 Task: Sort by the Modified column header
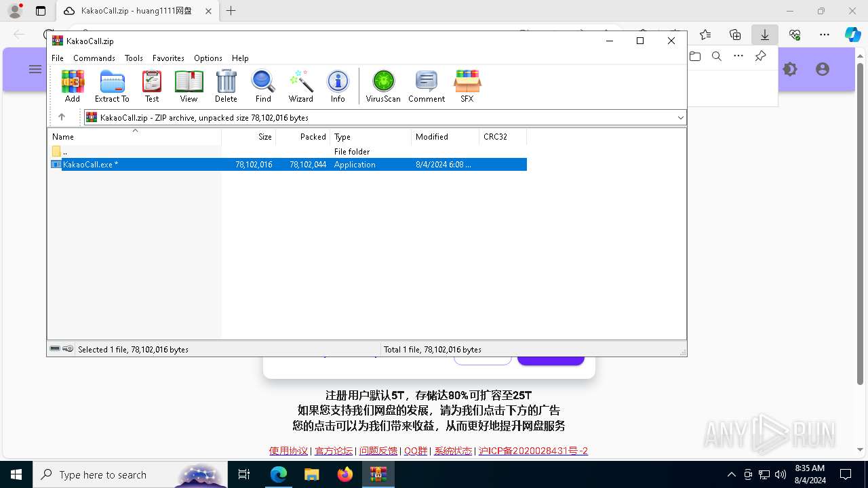pos(445,137)
